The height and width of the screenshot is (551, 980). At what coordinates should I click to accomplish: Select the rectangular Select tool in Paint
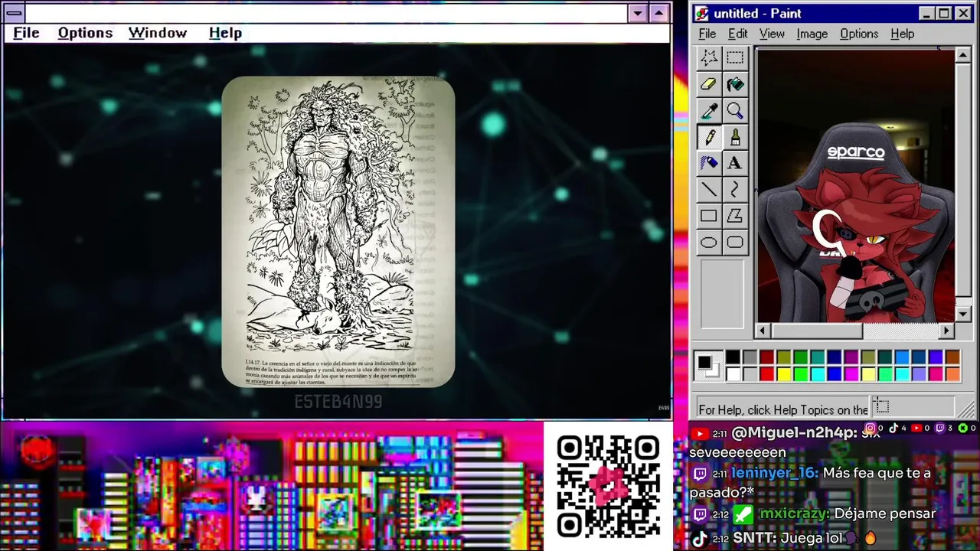click(x=735, y=58)
